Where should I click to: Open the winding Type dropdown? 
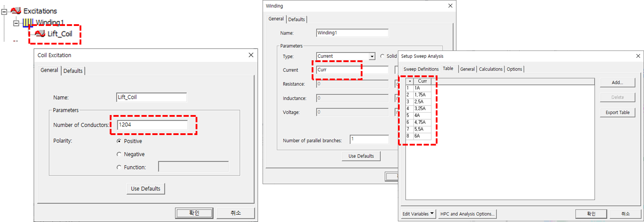pyautogui.click(x=372, y=56)
